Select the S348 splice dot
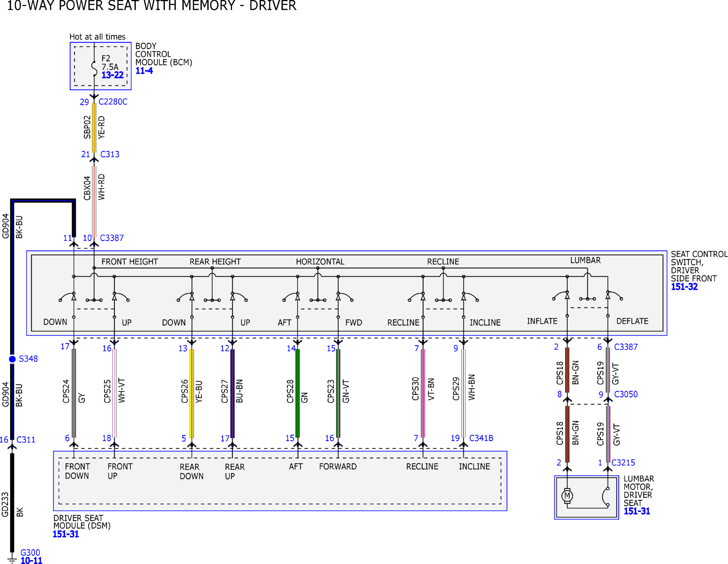Viewport: 728px width, 564px height. (x=12, y=359)
